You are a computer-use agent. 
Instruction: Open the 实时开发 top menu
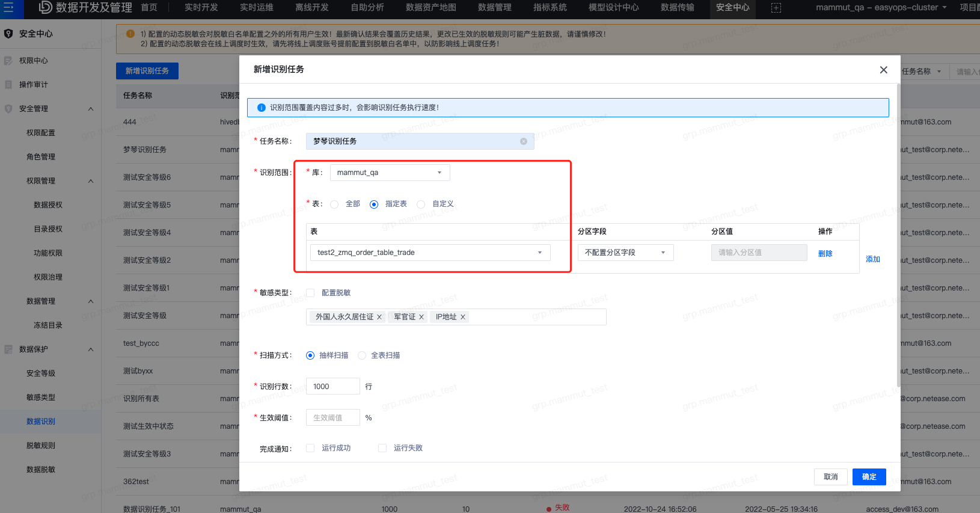(201, 7)
